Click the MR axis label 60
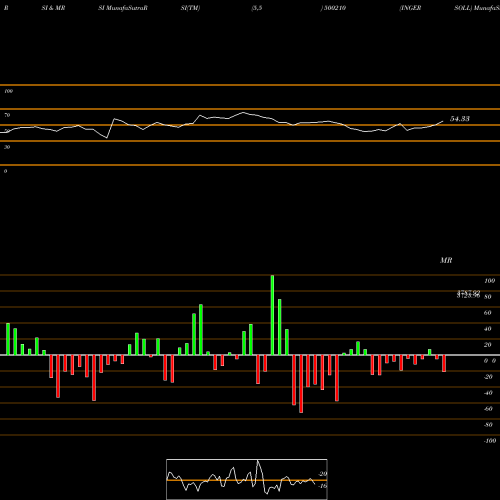This screenshot has height=500, width=500. [488, 313]
